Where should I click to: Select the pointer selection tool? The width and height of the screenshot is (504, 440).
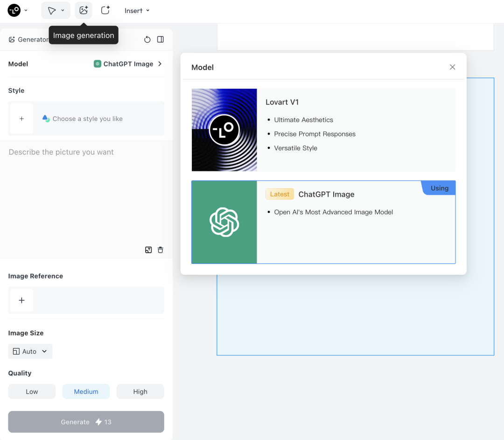click(x=51, y=11)
